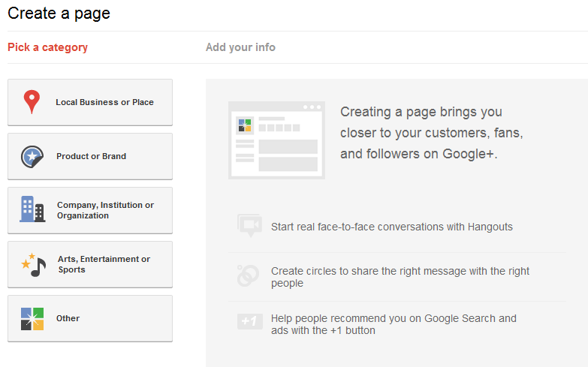Viewport: 588px width, 367px height.
Task: Select Arts, Entertainment or Sports category
Action: click(x=90, y=264)
